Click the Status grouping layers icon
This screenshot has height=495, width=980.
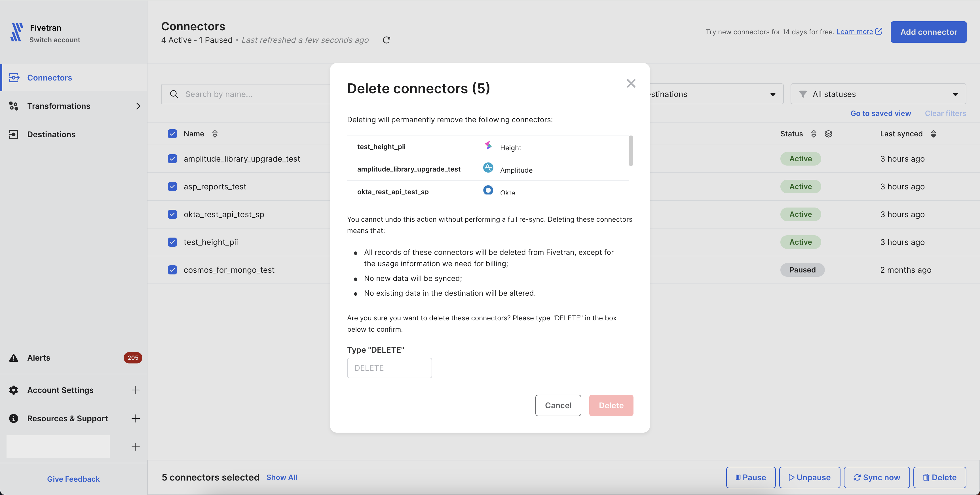pos(829,134)
